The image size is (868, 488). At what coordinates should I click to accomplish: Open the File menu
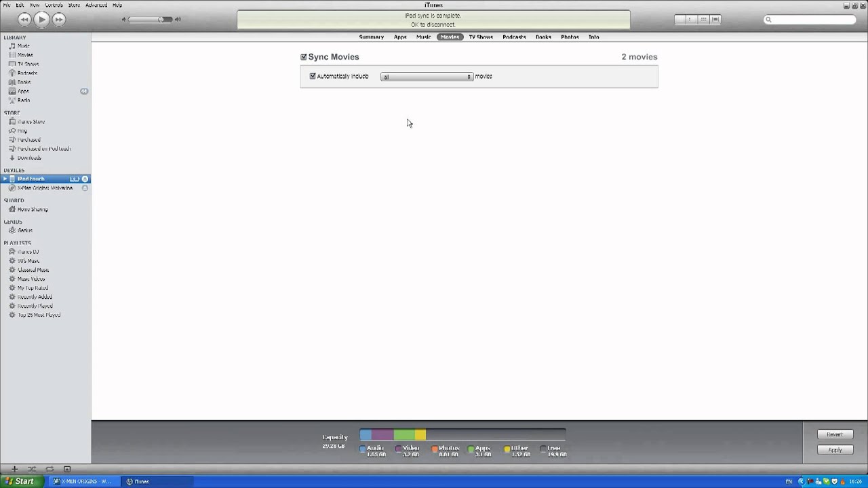pos(7,5)
